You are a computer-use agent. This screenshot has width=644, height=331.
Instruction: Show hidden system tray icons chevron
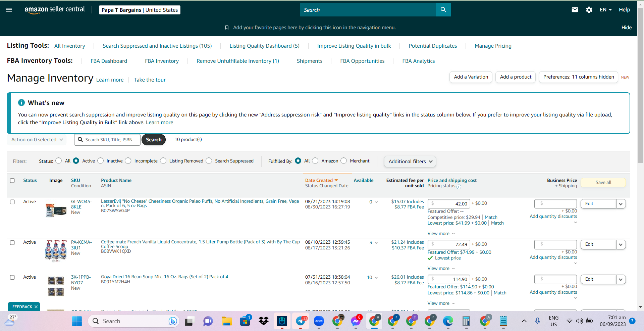point(524,321)
